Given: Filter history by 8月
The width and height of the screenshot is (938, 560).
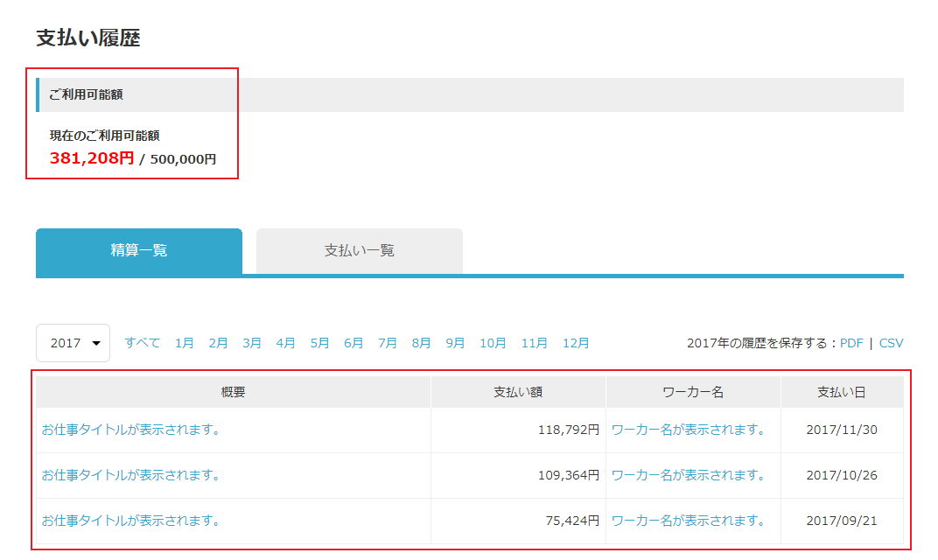Looking at the screenshot, I should pos(421,343).
